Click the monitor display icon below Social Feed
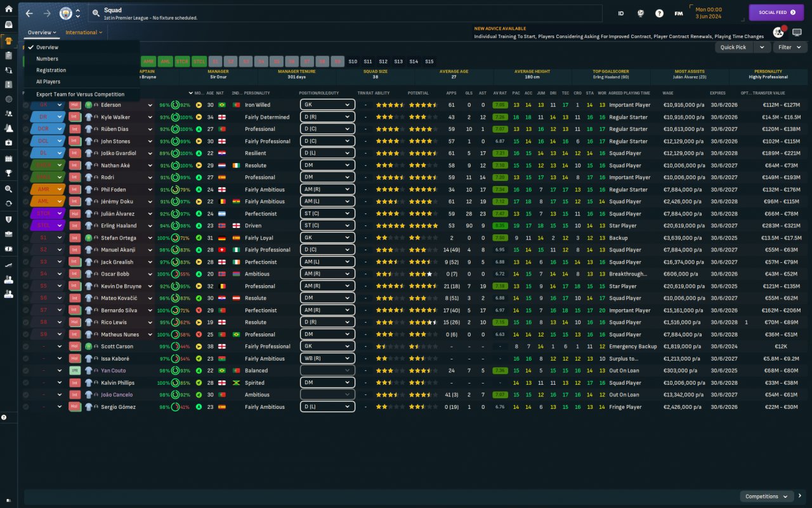Screen dimensions: 812x508 pyautogui.click(x=797, y=32)
